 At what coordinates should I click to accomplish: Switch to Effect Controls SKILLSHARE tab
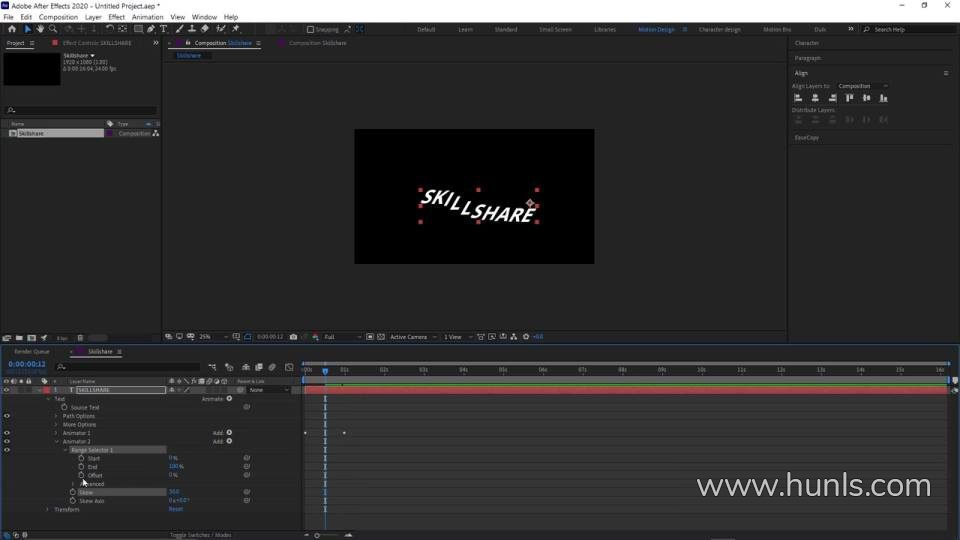point(97,43)
